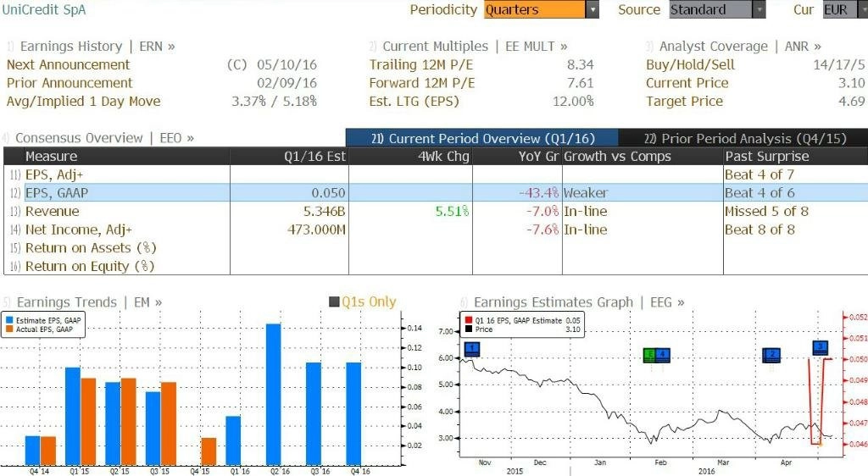The height and width of the screenshot is (476, 868).
Task: Select the EPS, GAAP measure row
Action: pyautogui.click(x=436, y=193)
